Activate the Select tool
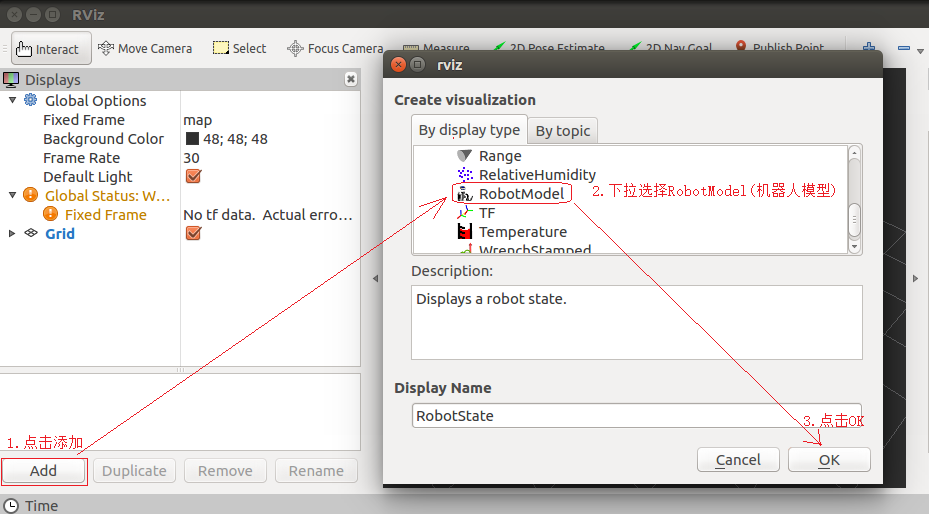This screenshot has height=514, width=929. click(240, 48)
